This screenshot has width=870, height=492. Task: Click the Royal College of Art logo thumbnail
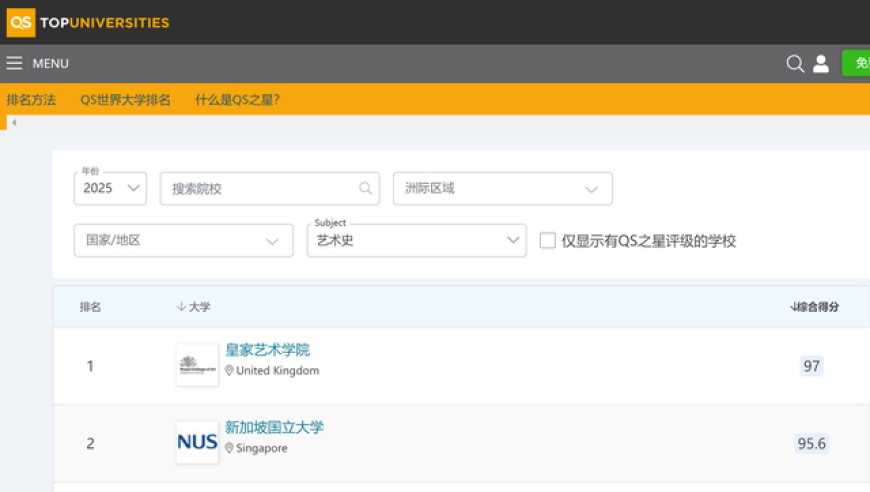tap(197, 365)
